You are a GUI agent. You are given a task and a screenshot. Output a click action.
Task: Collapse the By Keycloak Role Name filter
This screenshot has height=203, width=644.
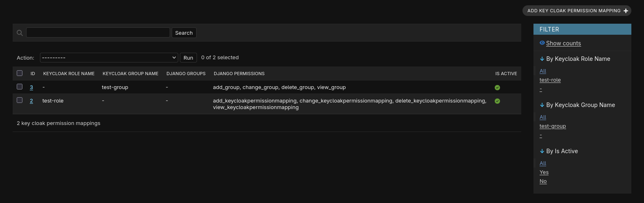click(578, 59)
